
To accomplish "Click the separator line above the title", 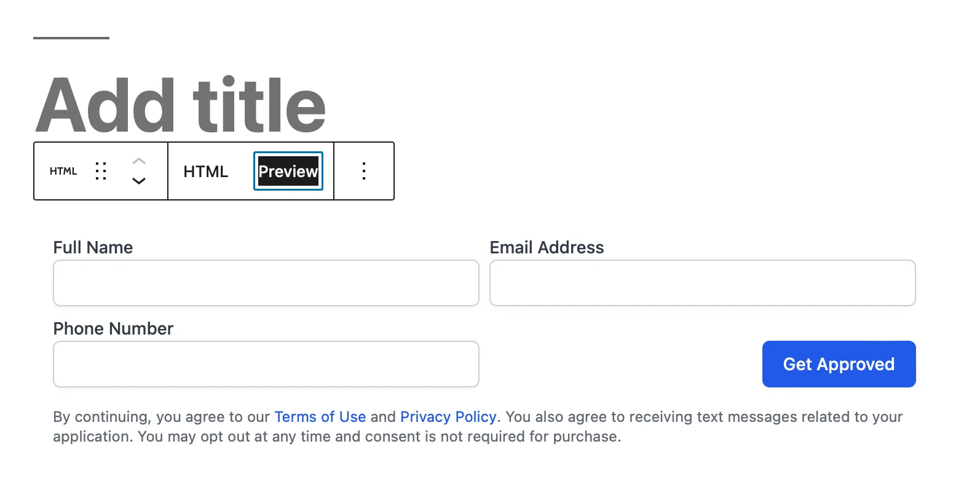I will [x=71, y=38].
